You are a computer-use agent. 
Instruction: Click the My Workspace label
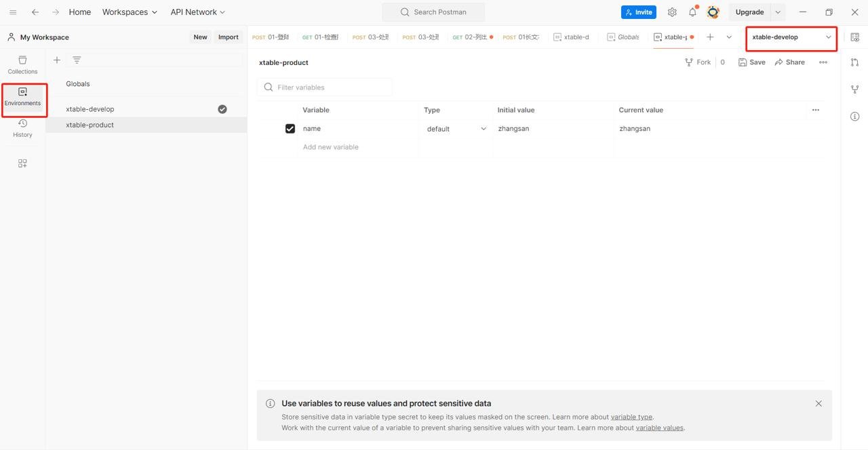tap(45, 37)
